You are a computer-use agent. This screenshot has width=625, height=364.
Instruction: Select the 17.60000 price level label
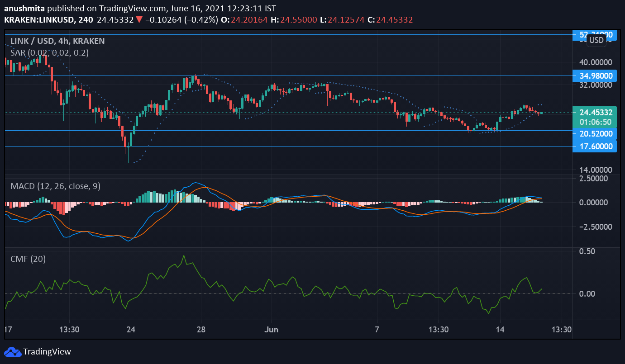595,147
